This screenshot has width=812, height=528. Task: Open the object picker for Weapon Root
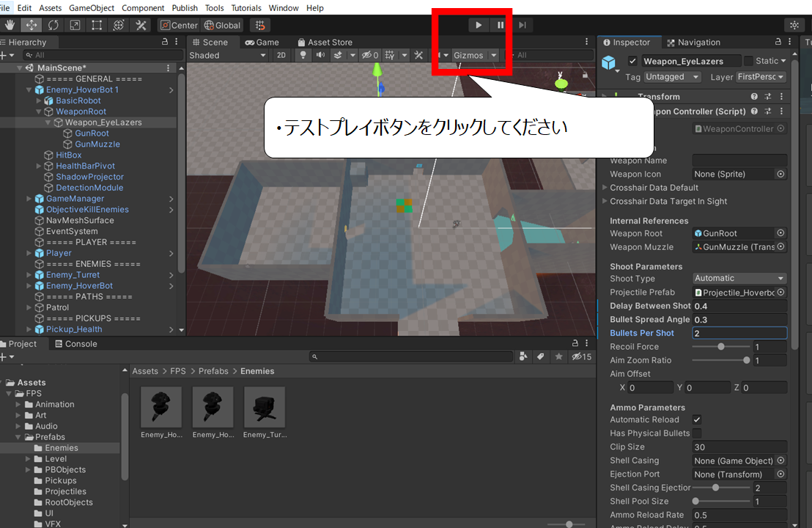[780, 233]
